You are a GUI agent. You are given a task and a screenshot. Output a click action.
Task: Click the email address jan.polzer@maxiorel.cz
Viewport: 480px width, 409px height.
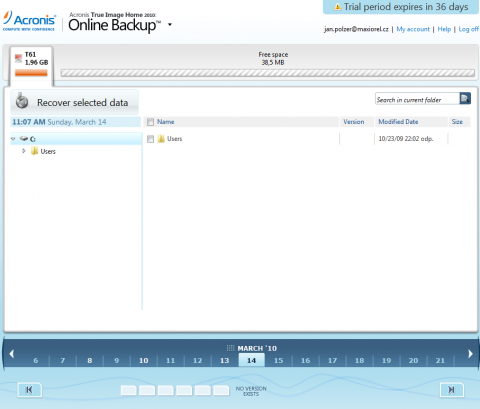(356, 29)
